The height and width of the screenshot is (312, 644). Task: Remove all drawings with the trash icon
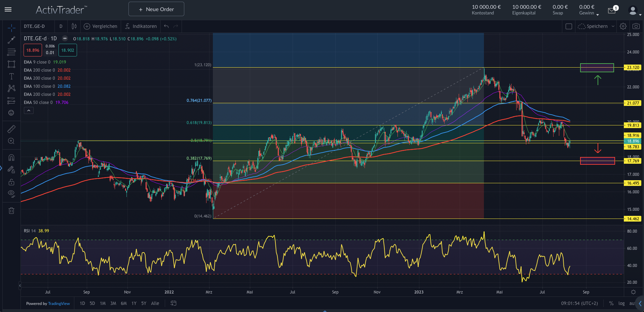point(11,210)
